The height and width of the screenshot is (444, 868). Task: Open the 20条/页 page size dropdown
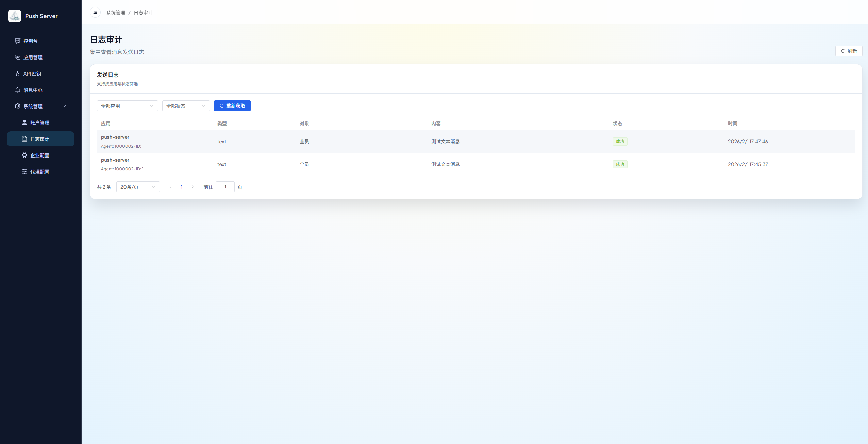click(138, 187)
